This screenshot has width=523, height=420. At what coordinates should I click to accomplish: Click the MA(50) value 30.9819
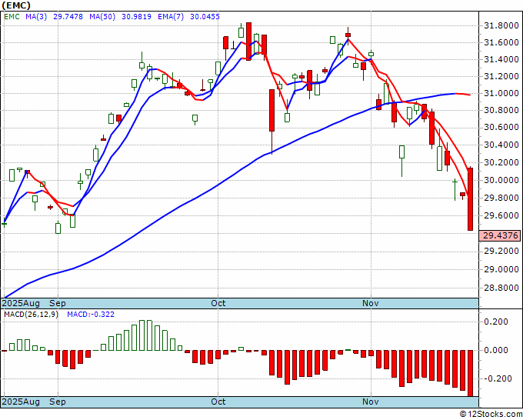[136, 16]
